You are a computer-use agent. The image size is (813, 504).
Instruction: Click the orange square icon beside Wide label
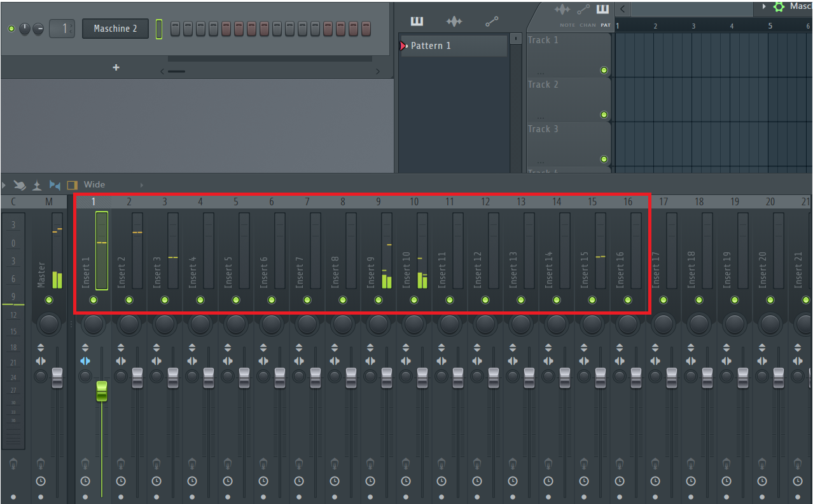tap(71, 184)
